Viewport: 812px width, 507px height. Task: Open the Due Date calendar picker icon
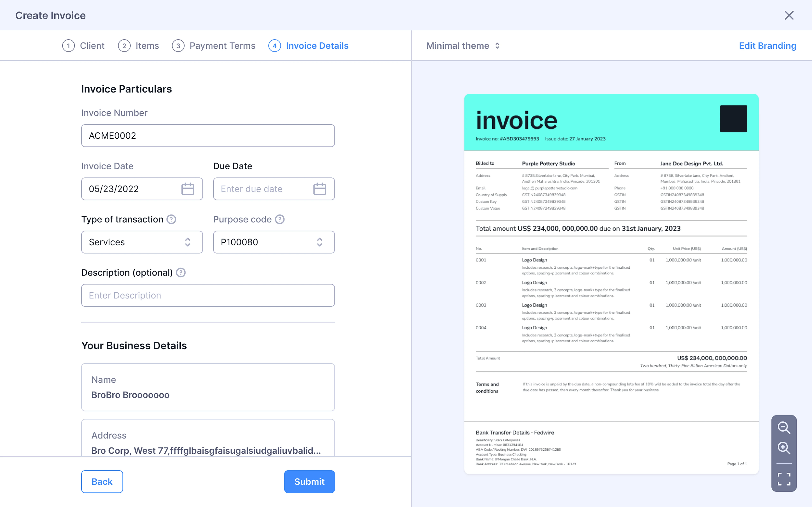[x=319, y=189]
